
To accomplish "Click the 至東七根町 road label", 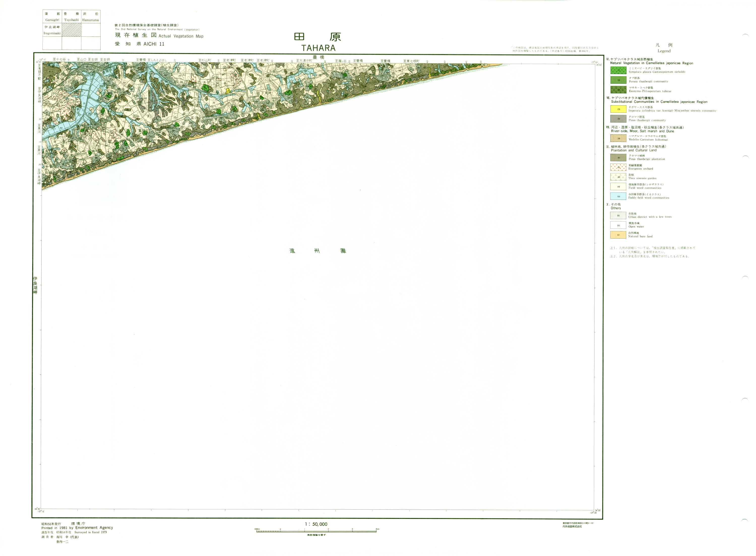I will click(411, 61).
